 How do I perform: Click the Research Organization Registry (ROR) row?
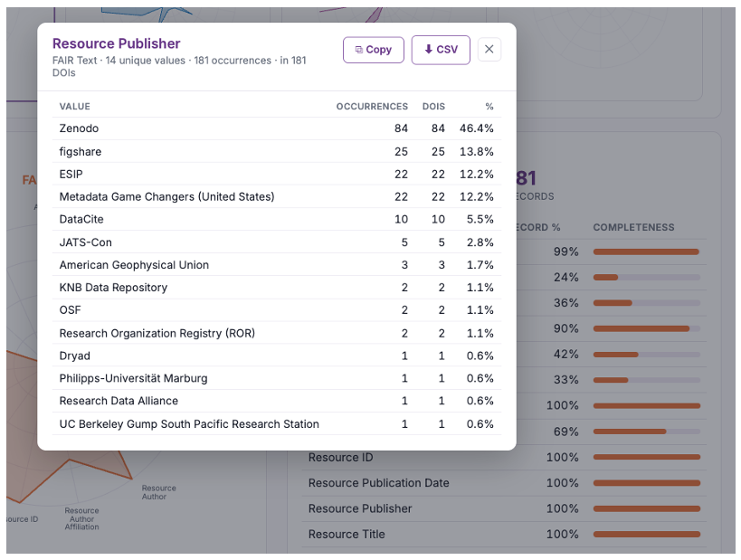277,333
